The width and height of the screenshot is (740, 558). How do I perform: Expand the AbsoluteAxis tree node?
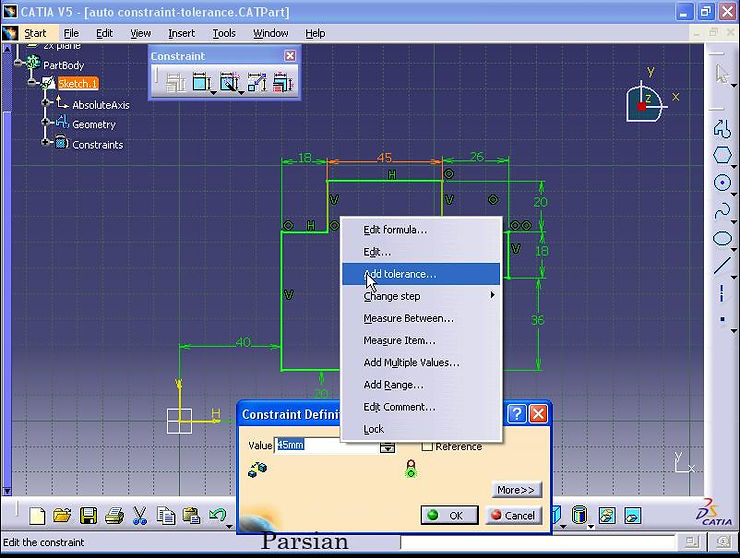tap(46, 102)
